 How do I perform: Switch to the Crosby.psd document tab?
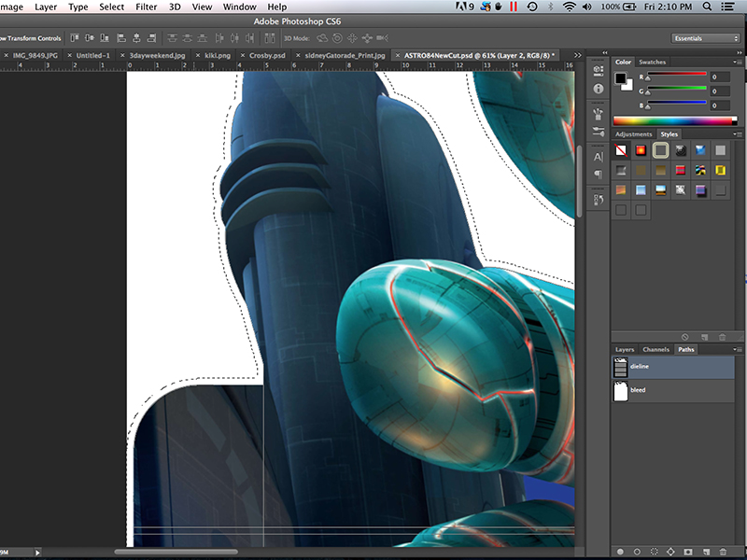[267, 55]
